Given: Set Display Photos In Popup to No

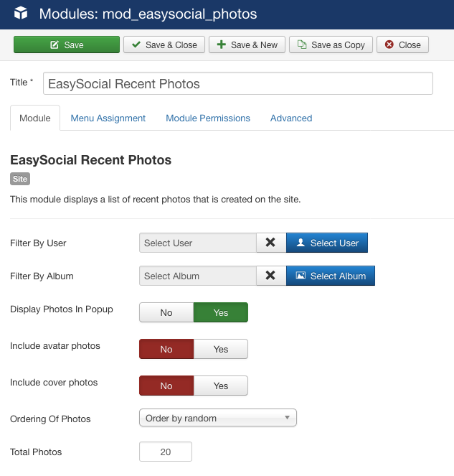Looking at the screenshot, I should click(166, 312).
